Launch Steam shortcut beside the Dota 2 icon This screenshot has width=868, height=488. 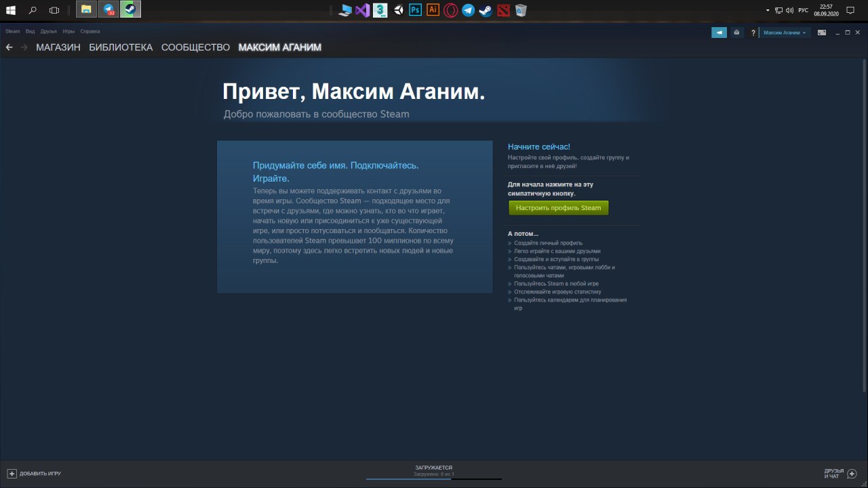pyautogui.click(x=486, y=10)
